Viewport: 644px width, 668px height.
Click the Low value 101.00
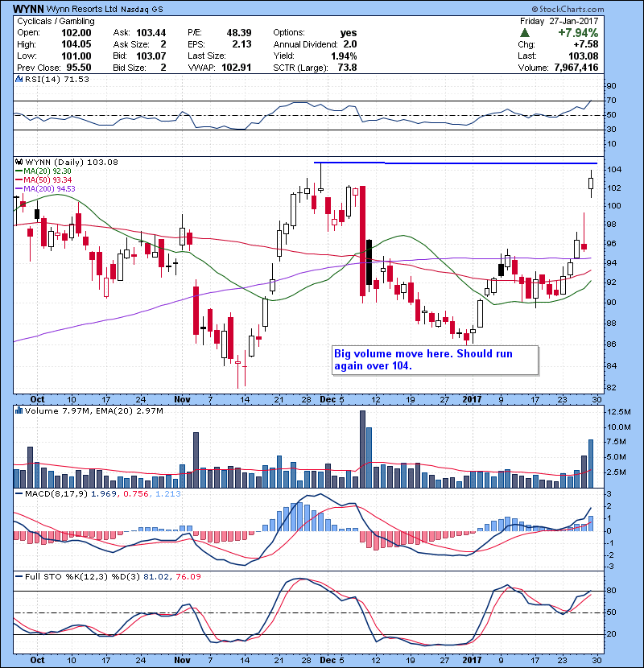pyautogui.click(x=76, y=56)
